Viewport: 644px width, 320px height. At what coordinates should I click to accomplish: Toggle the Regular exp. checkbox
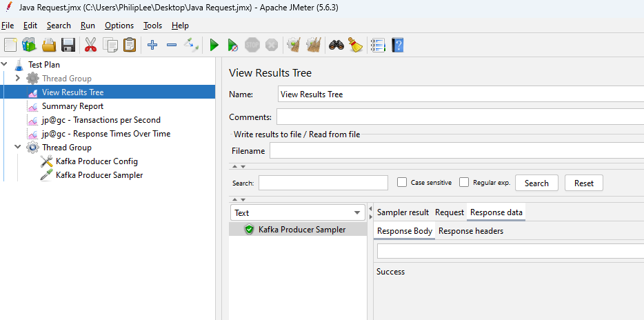[x=464, y=182]
